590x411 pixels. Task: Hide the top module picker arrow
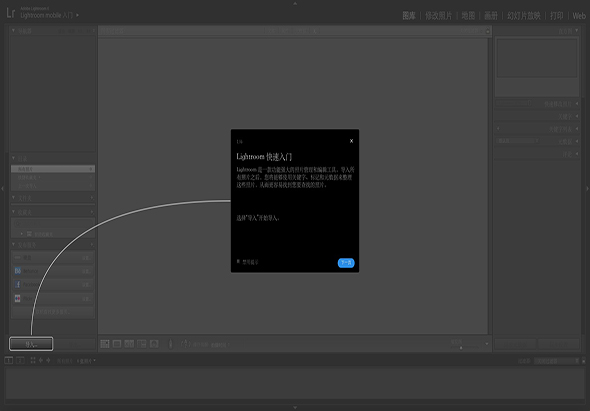coord(295,3)
